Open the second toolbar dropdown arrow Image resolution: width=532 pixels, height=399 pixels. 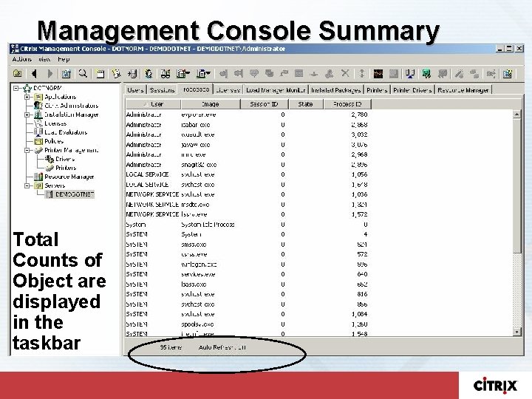pyautogui.click(x=208, y=73)
